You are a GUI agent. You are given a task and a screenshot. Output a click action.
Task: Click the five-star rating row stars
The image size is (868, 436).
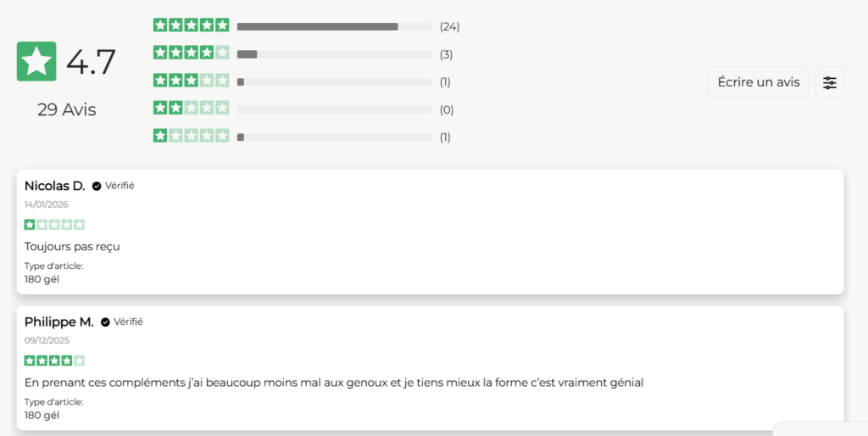(x=191, y=25)
